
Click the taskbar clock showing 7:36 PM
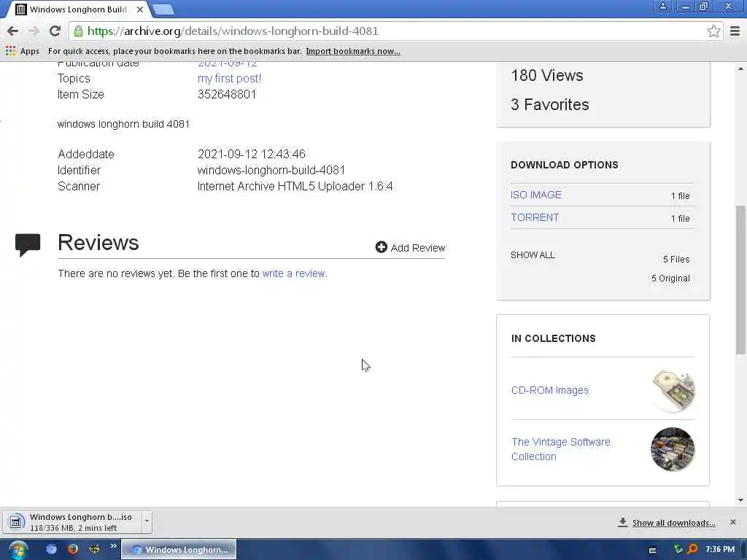coord(720,549)
